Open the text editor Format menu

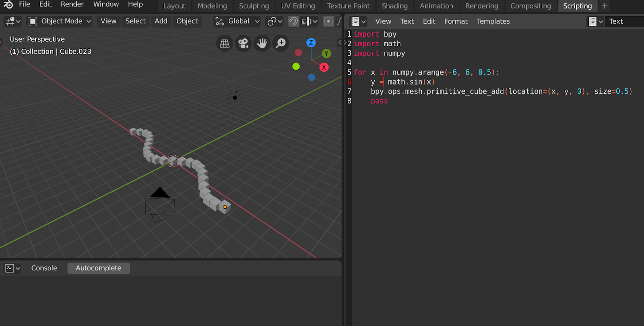click(x=456, y=21)
